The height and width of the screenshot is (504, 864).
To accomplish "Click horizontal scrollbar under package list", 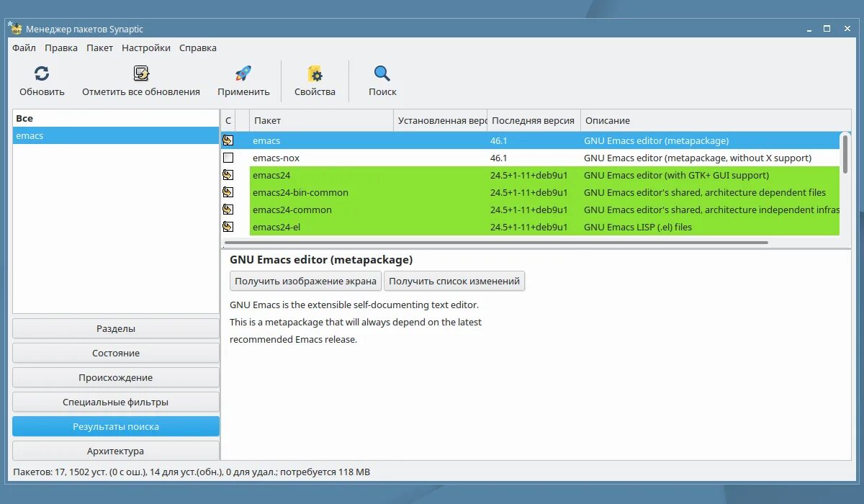I will pos(497,243).
